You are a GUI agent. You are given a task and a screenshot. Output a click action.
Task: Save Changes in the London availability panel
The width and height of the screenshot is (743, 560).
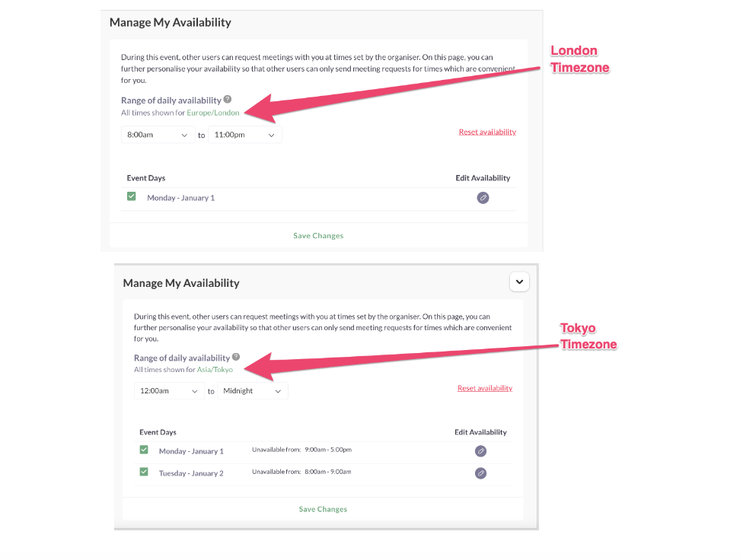[317, 235]
